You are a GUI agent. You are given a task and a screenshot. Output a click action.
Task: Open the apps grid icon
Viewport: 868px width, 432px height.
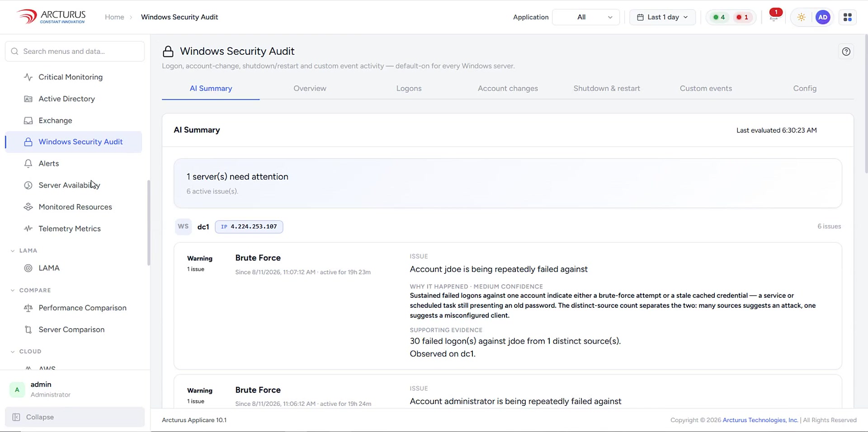pyautogui.click(x=848, y=17)
